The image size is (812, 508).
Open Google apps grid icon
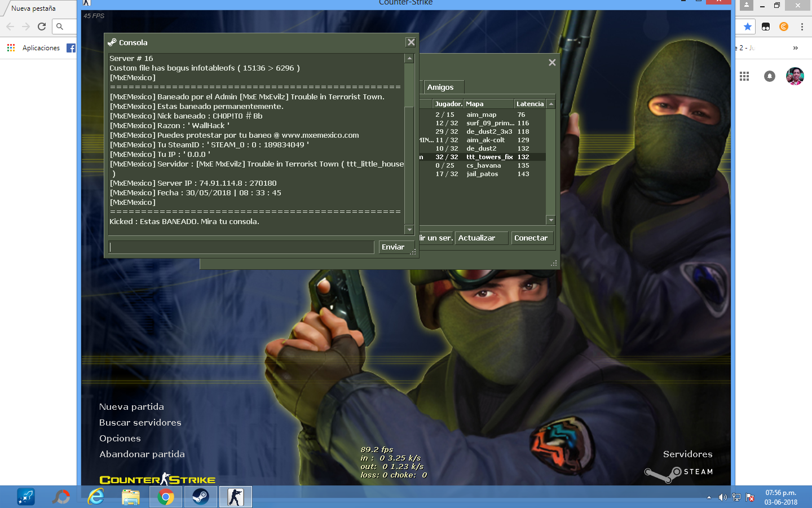[744, 76]
